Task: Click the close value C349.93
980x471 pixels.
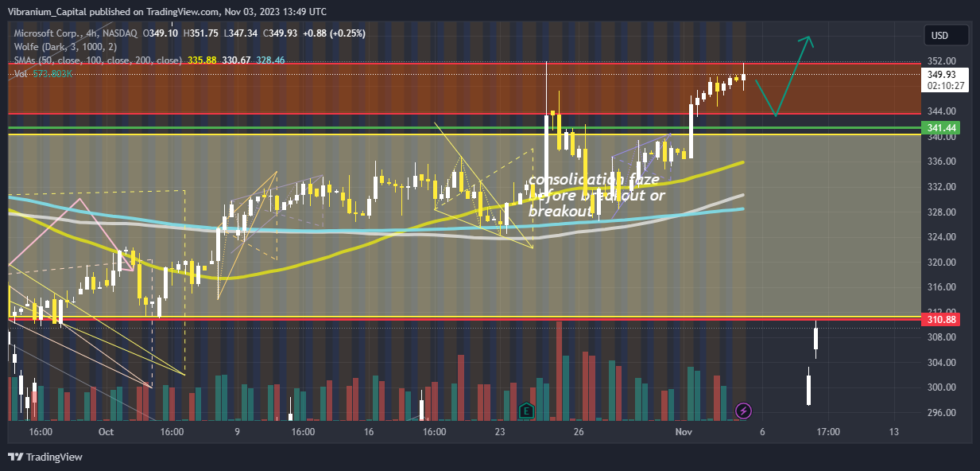Action: (281, 33)
